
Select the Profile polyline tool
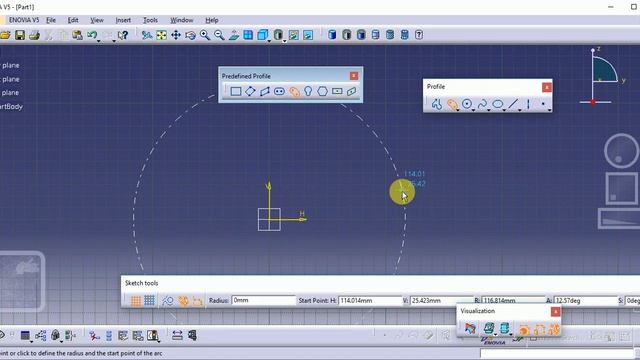(x=437, y=104)
